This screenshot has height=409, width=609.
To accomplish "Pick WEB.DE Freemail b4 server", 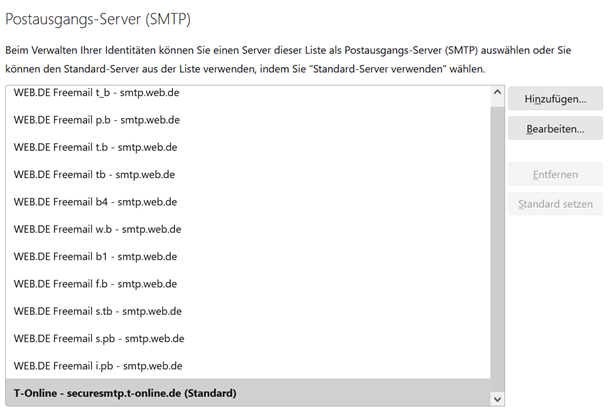I will pyautogui.click(x=95, y=202).
